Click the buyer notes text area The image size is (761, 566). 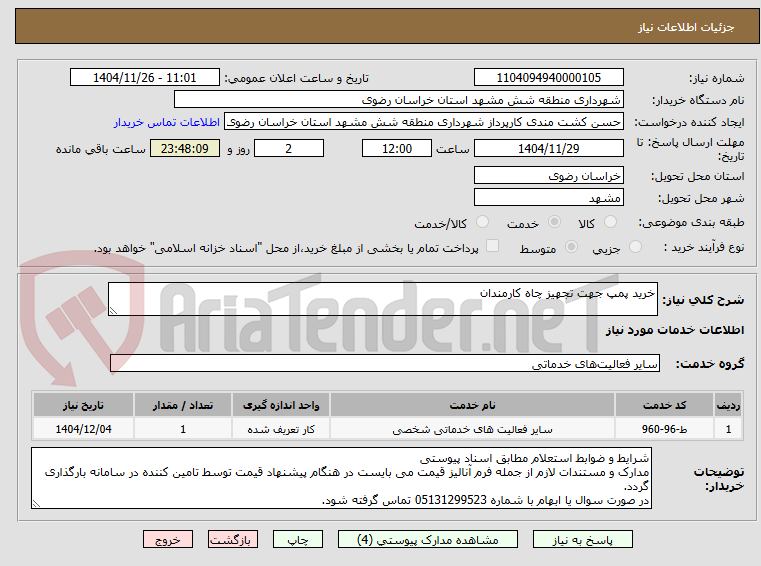point(341,478)
